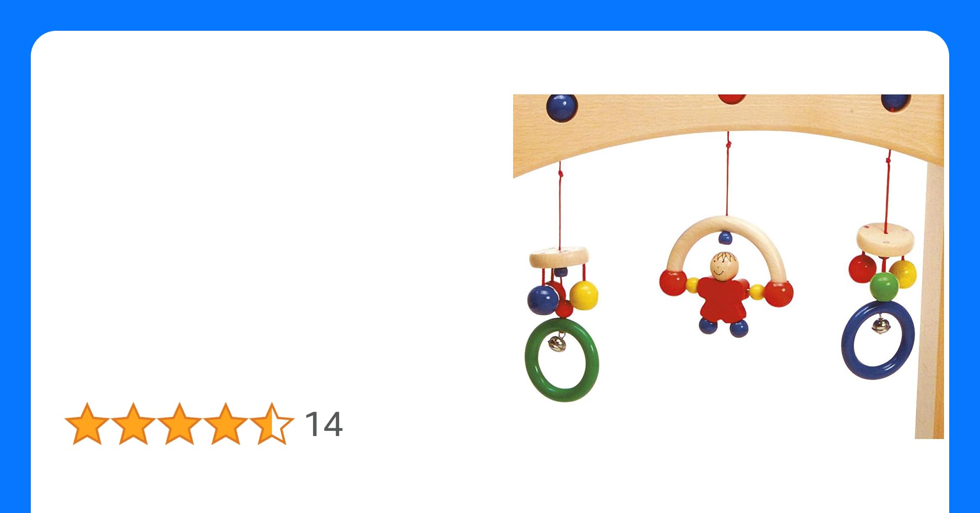The image size is (980, 513).
Task: Click the first orange rating star
Action: [87, 424]
